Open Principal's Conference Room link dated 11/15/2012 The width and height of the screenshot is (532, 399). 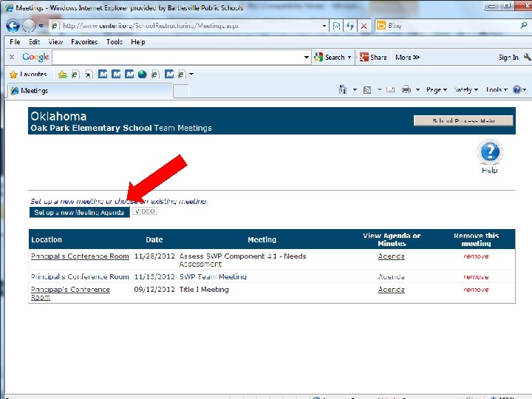point(80,277)
